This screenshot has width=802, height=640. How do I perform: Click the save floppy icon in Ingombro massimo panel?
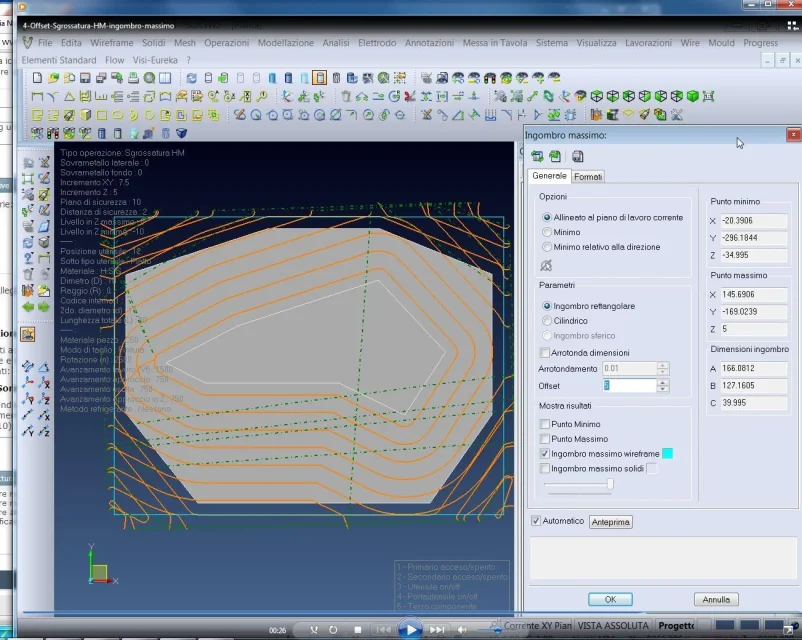click(577, 157)
